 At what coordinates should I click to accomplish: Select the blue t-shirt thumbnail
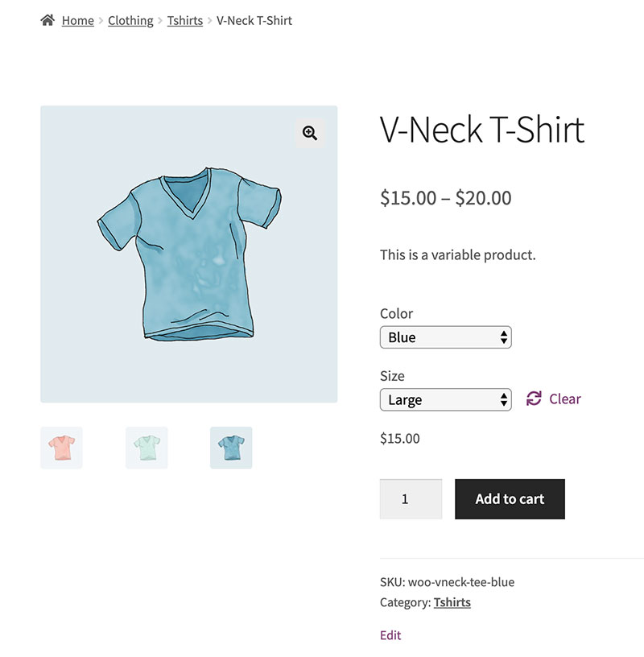click(231, 448)
